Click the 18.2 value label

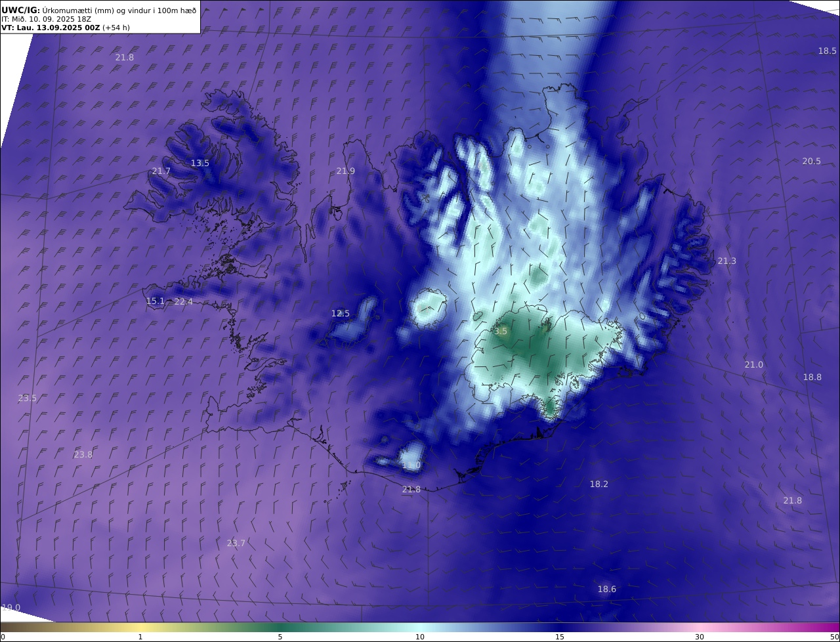tap(598, 484)
